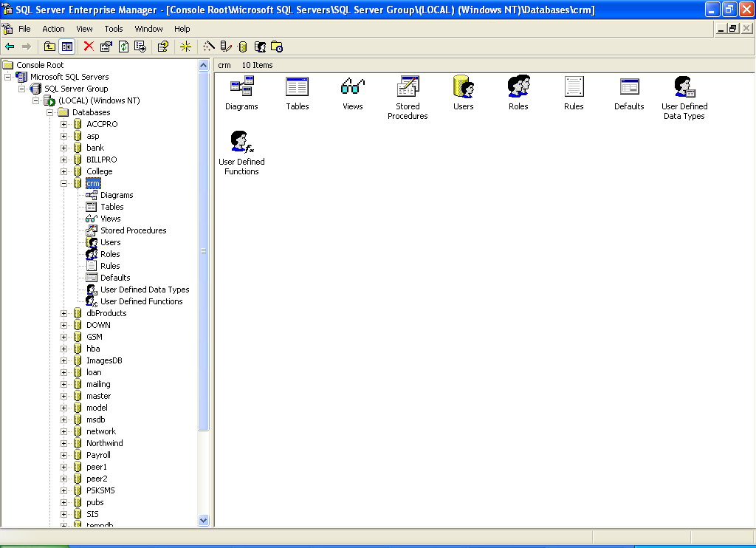Select Tables under crm in tree
Screen dimensions: 756x548
click(112, 207)
